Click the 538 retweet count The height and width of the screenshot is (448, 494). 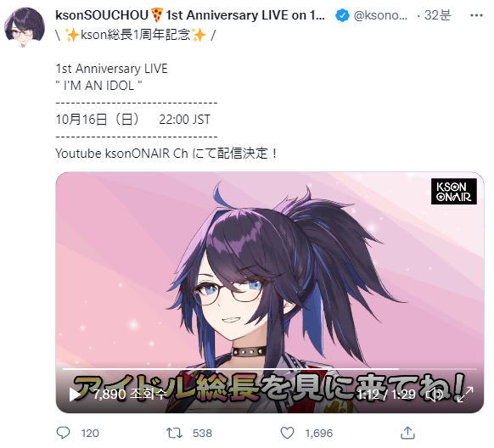202,434
